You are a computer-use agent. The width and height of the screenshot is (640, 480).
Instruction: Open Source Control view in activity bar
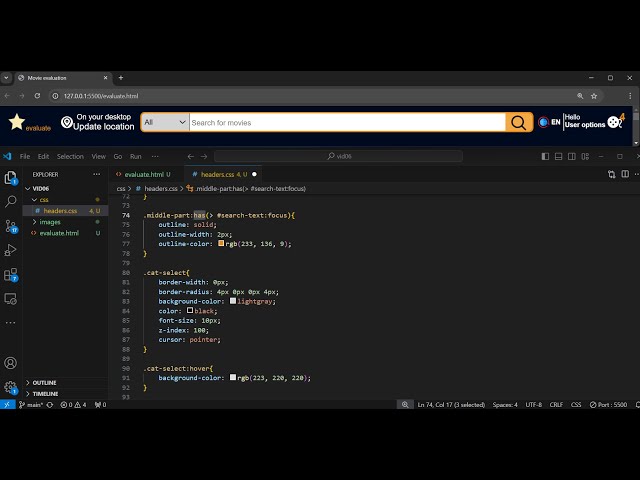coord(11,226)
